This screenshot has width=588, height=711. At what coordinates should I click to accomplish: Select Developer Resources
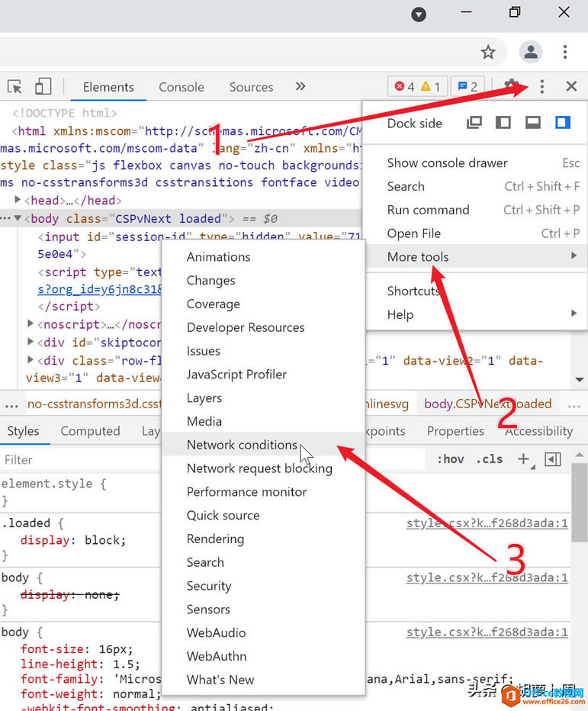(263, 327)
